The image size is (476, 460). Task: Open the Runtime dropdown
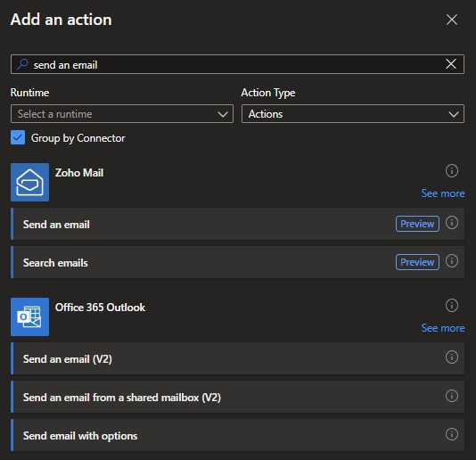point(122,114)
